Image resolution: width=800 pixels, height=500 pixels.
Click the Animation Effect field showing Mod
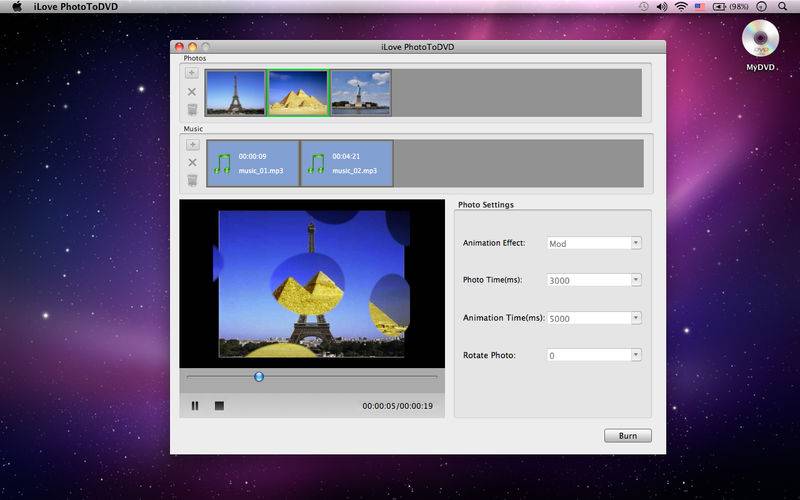tap(589, 243)
